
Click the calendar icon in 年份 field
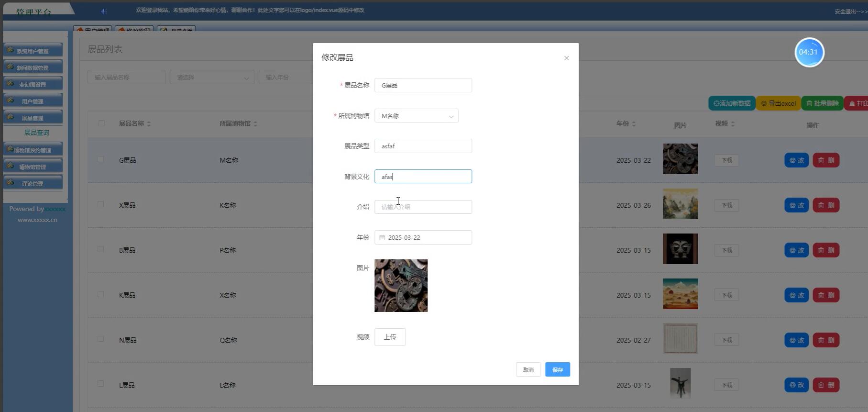pos(382,237)
